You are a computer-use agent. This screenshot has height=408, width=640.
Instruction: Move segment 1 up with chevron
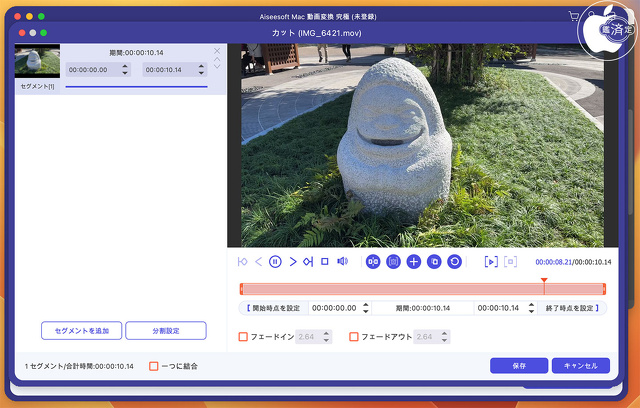coord(217,59)
